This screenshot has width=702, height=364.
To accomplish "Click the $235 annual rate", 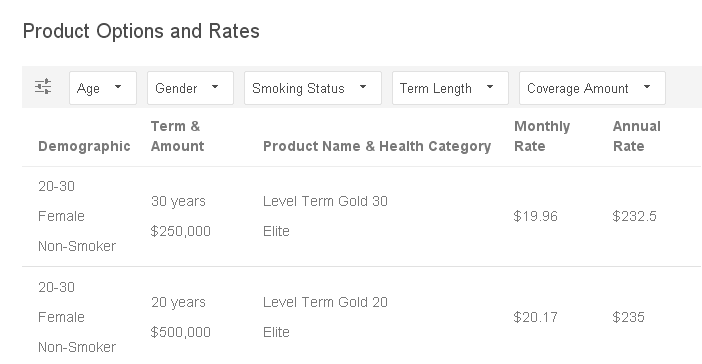I will 629,317.
